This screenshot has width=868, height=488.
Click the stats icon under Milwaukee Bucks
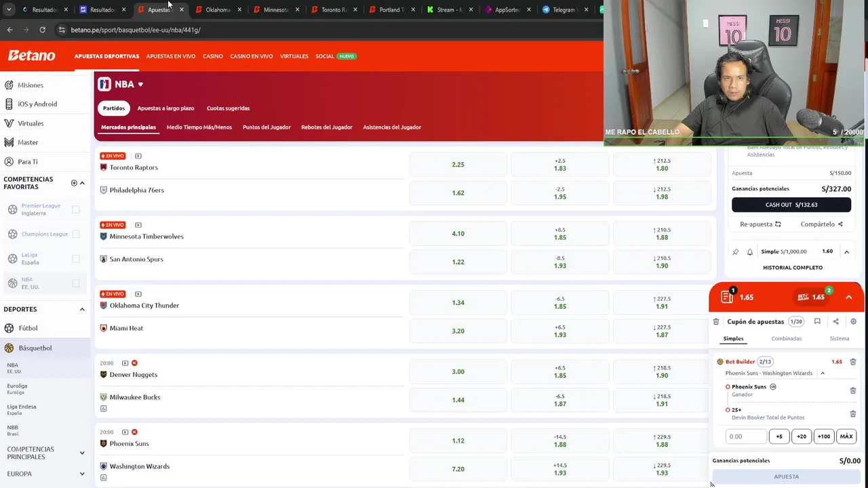click(x=103, y=409)
